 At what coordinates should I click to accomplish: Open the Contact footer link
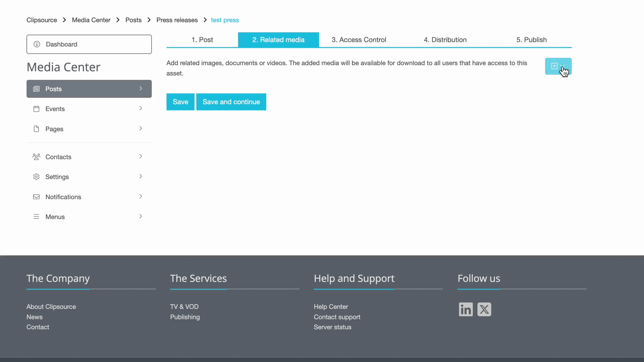38,327
